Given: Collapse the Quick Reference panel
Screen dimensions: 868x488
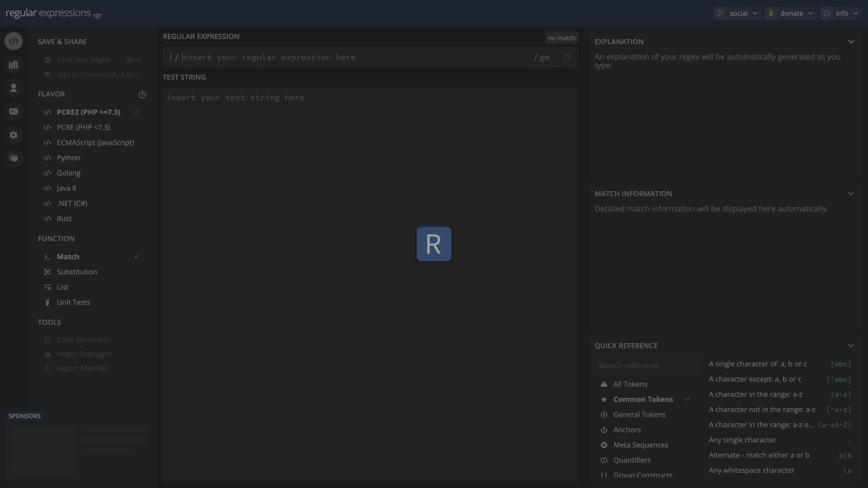Looking at the screenshot, I should pyautogui.click(x=851, y=345).
